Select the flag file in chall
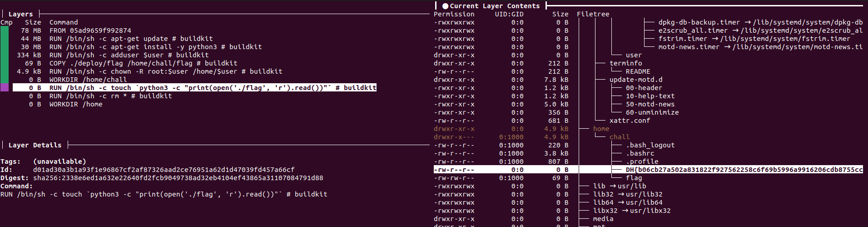This screenshot has width=868, height=227. (634, 178)
